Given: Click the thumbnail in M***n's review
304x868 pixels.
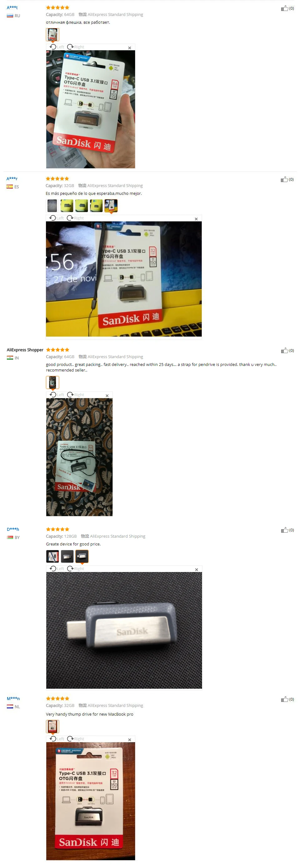Looking at the screenshot, I should [52, 727].
